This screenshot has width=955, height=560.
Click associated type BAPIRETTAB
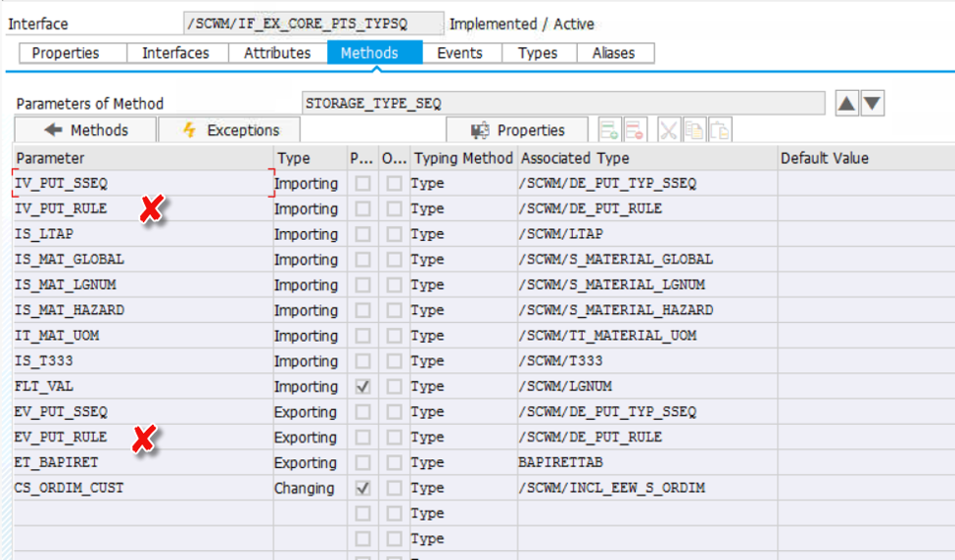point(647,463)
